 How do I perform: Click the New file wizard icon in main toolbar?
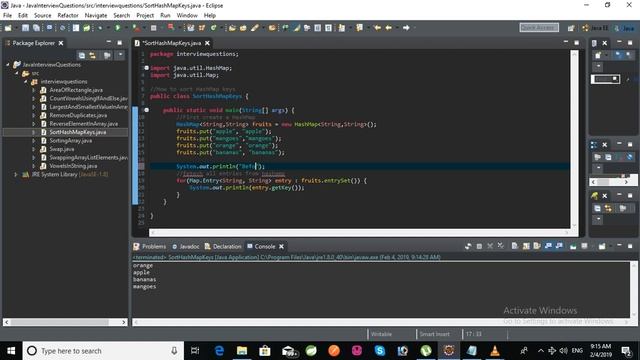point(8,28)
